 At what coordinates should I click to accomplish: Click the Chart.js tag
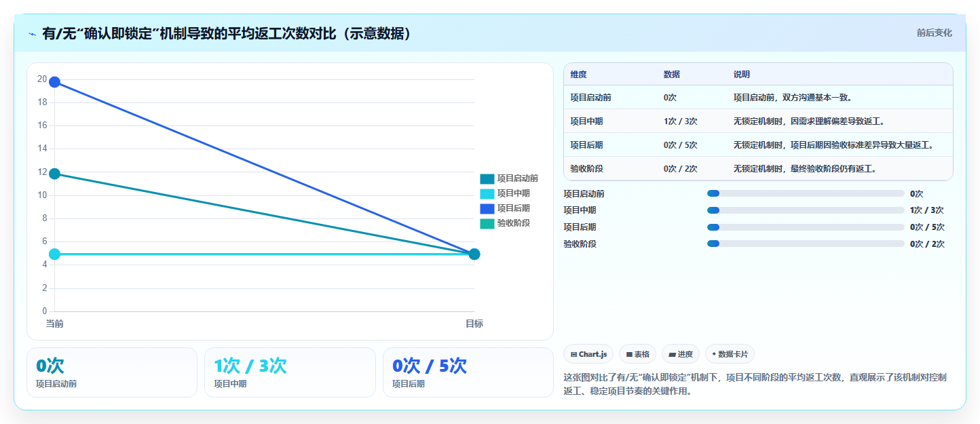point(588,354)
